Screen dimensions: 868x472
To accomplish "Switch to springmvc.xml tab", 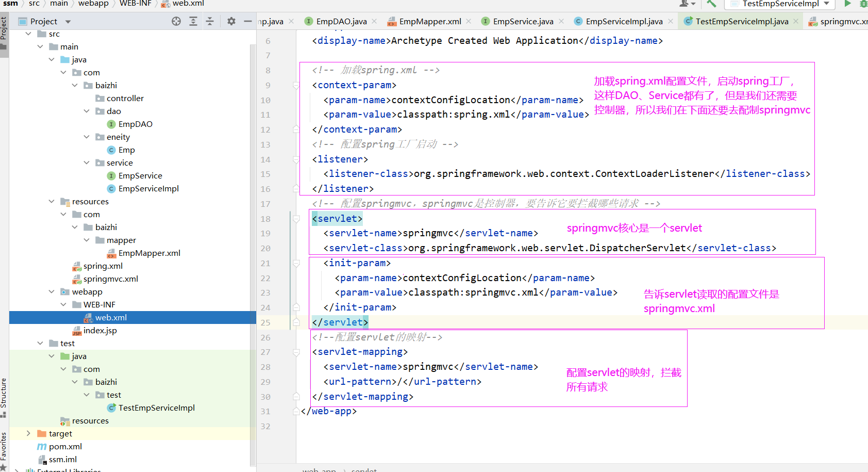I will [x=838, y=21].
